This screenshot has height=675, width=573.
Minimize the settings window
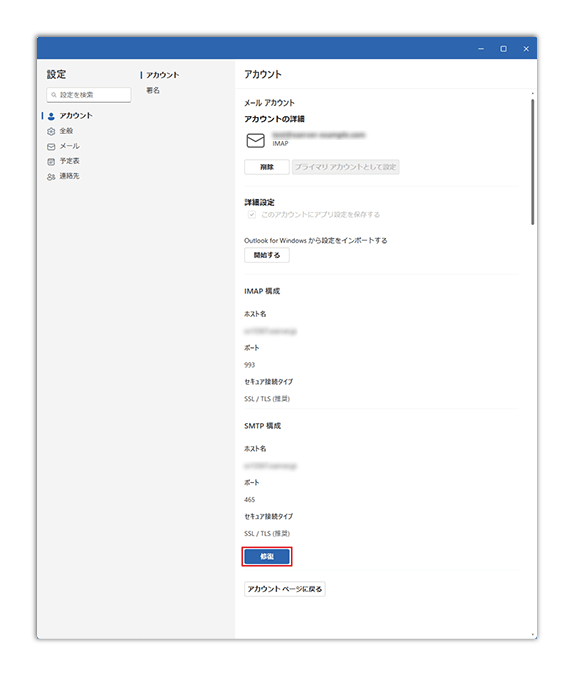481,49
